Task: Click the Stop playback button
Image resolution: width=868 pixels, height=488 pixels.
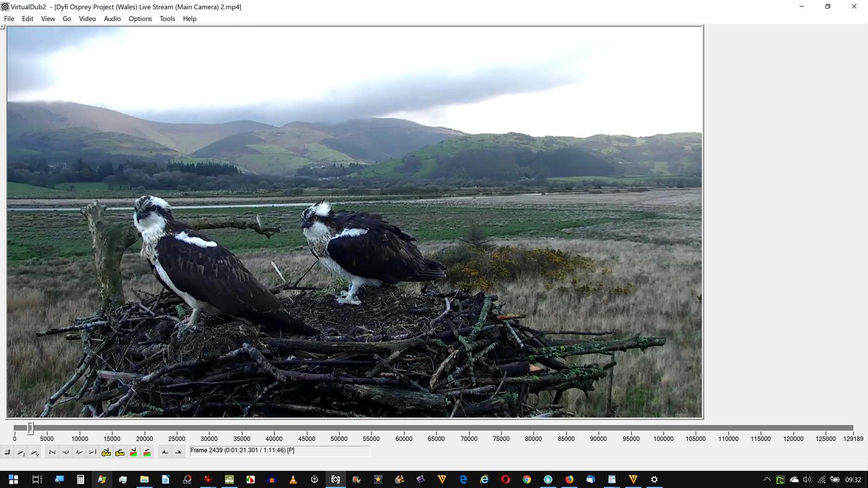Action: [x=8, y=452]
